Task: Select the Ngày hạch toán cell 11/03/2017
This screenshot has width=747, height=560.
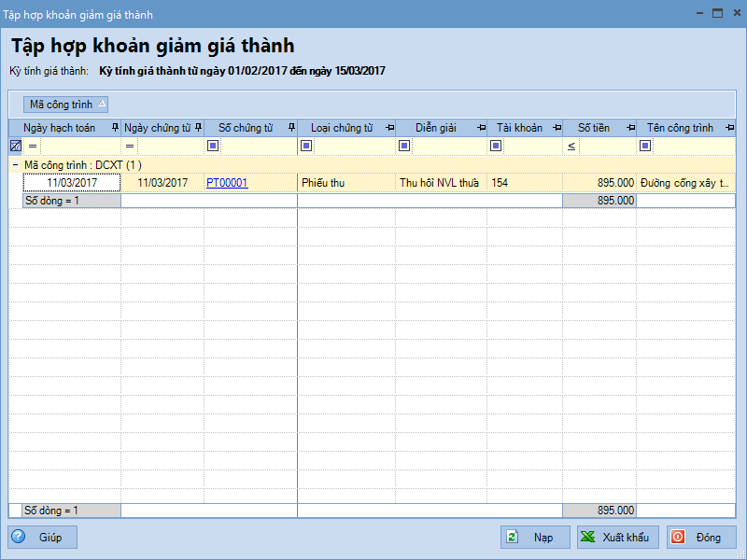Action: [72, 183]
